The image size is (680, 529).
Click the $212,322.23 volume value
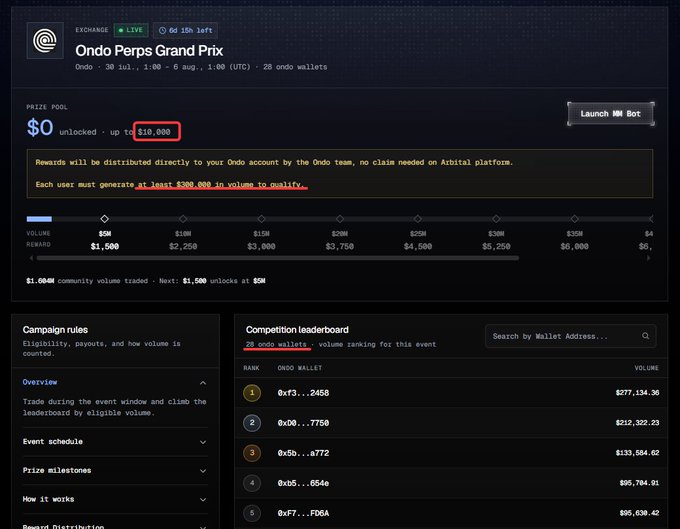coord(637,422)
